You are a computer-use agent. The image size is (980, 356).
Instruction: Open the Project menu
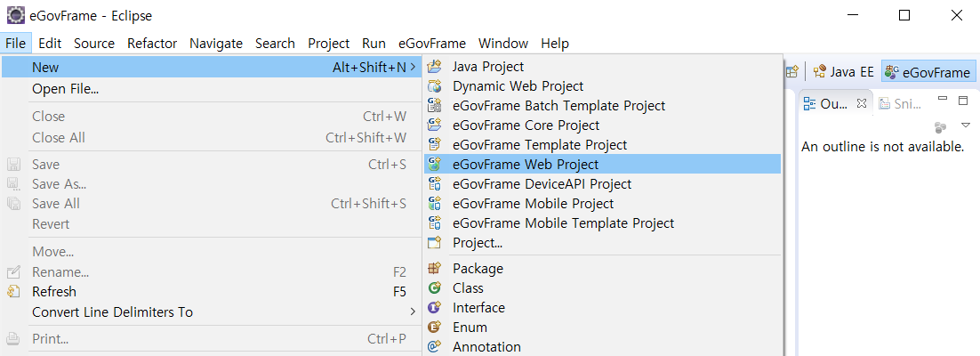tap(329, 44)
